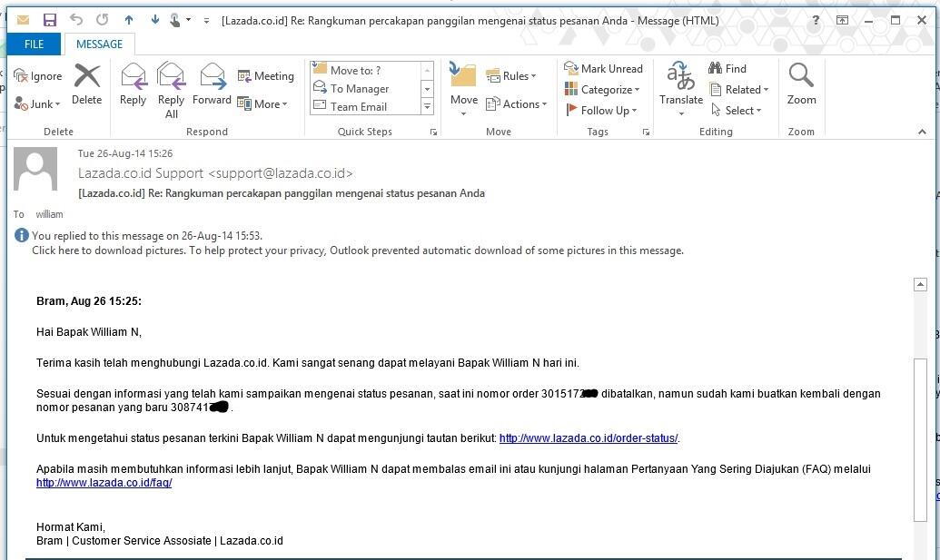Screen dimensions: 940x560
Task: Click the message body scrollbar thumb
Action: (x=920, y=440)
